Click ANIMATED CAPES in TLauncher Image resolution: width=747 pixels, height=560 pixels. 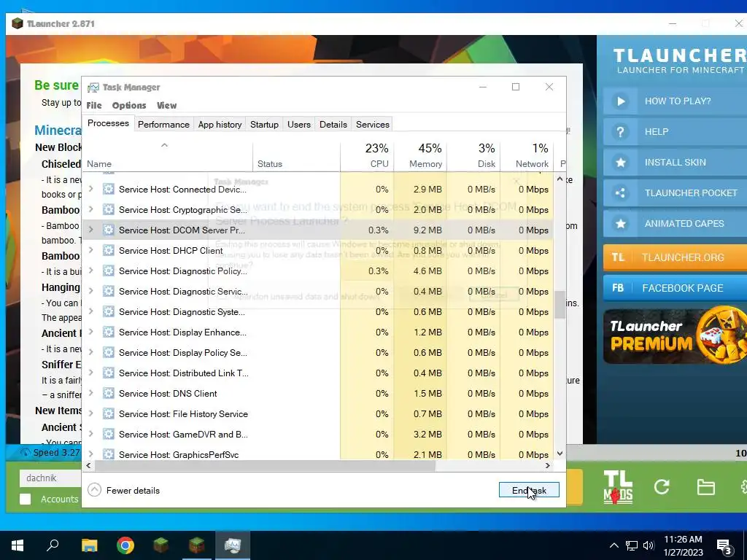coord(675,223)
